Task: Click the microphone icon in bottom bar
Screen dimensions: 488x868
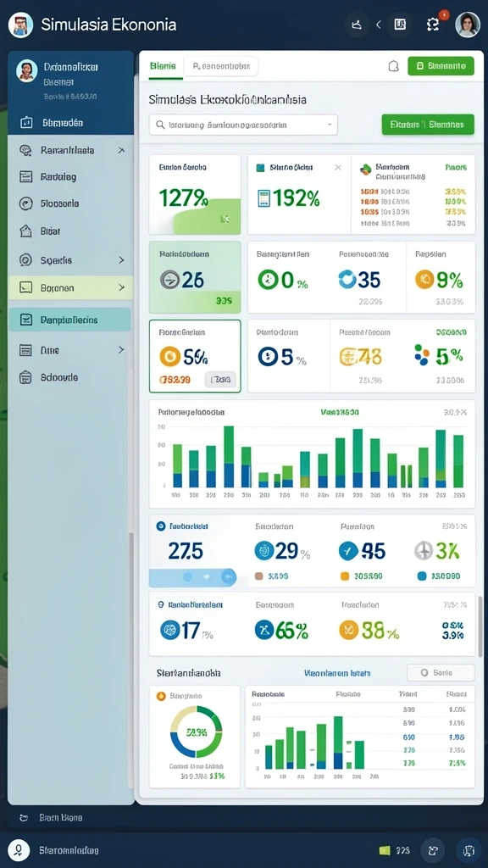Action: point(19,849)
